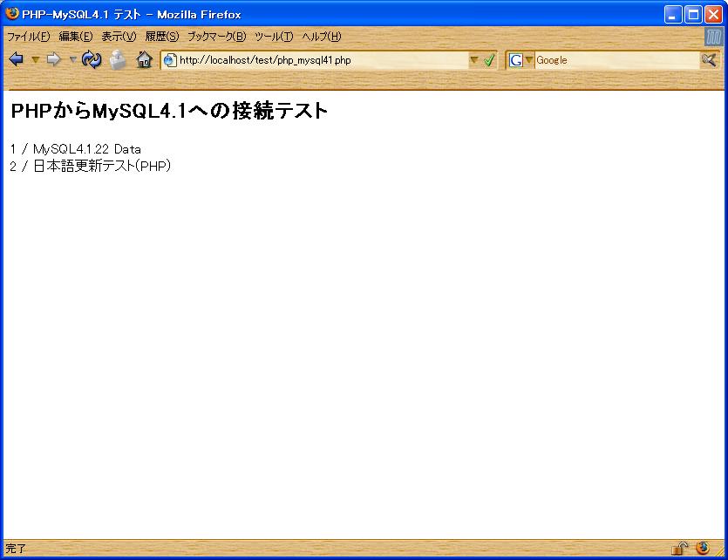Go to the Home page icon
Viewport: 728px width, 560px height.
click(x=144, y=59)
